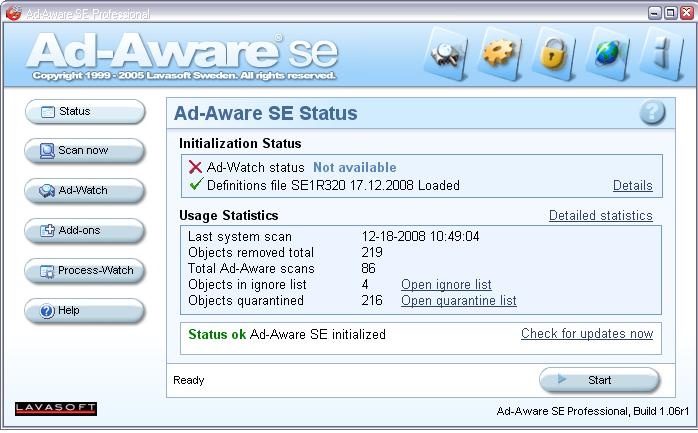The height and width of the screenshot is (433, 698).
Task: Open Help from the sidebar
Action: tap(85, 311)
